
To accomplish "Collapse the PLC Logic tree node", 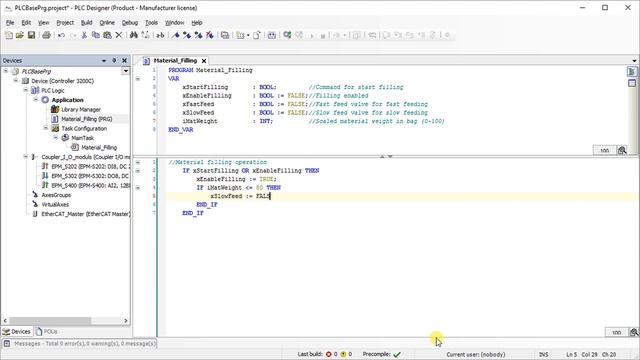I will [x=26, y=90].
